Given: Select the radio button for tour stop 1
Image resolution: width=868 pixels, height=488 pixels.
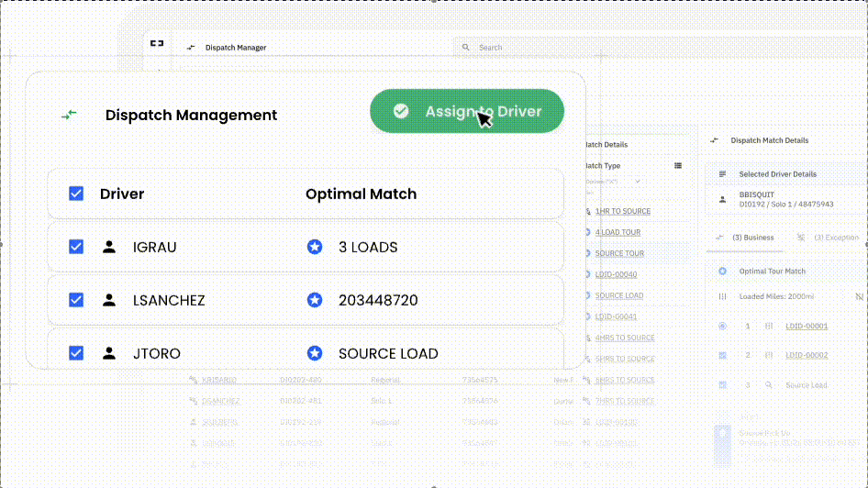Looking at the screenshot, I should click(722, 327).
